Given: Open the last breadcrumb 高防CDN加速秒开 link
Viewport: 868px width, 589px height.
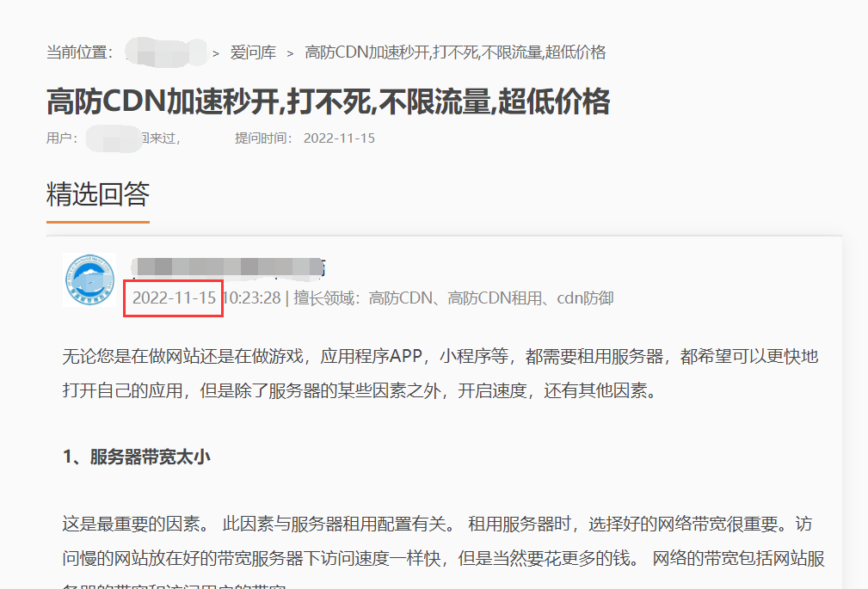Looking at the screenshot, I should 455,52.
